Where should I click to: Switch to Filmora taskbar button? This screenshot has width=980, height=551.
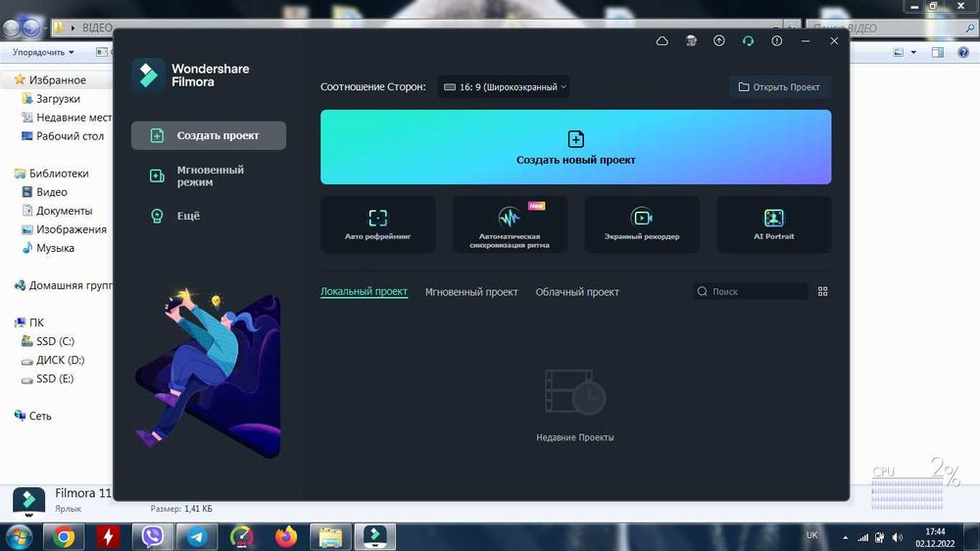click(x=375, y=537)
